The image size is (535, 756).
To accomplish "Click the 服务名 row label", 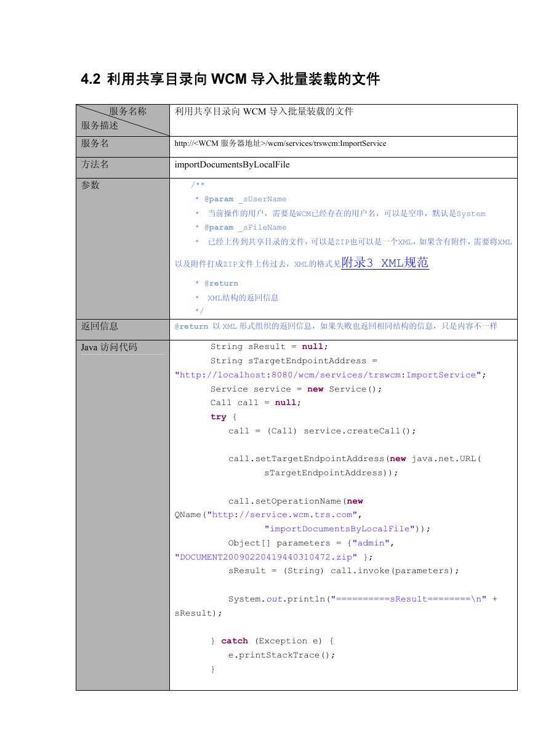I will pyautogui.click(x=95, y=143).
